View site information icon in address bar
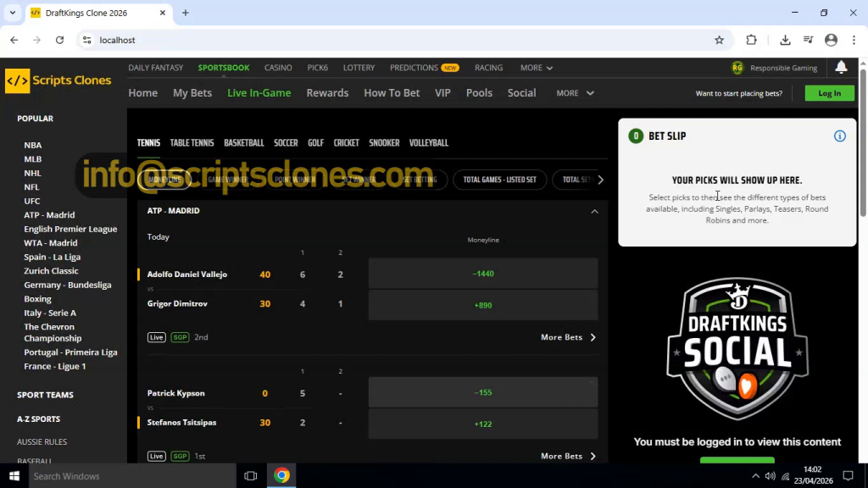The image size is (868, 488). tap(87, 40)
